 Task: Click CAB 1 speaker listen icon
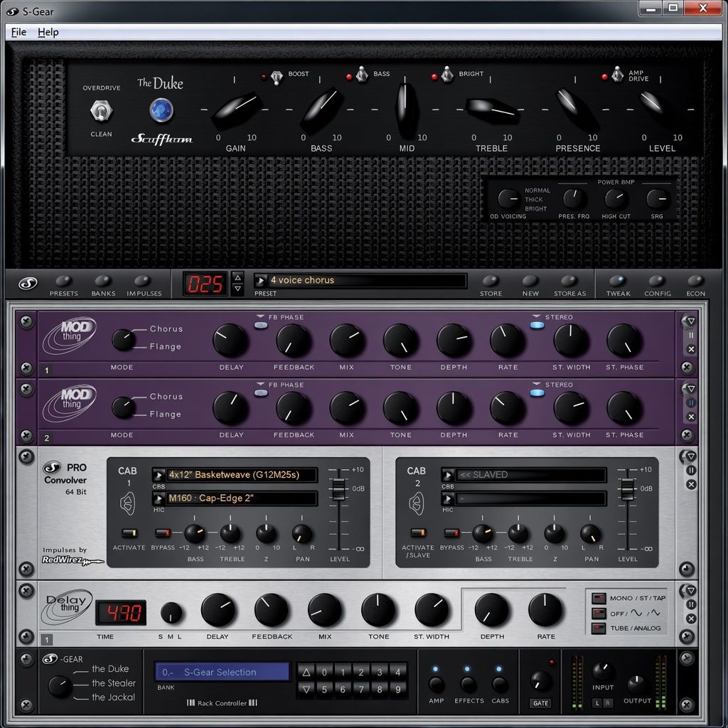[x=128, y=504]
